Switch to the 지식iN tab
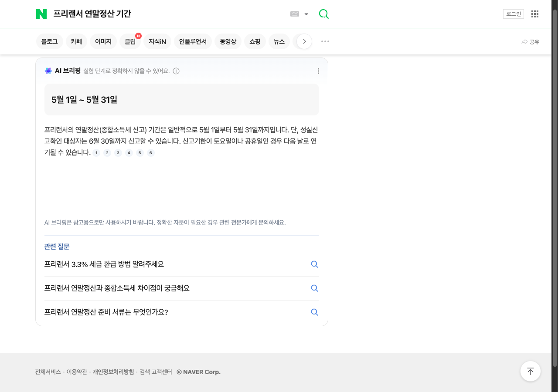 point(157,41)
